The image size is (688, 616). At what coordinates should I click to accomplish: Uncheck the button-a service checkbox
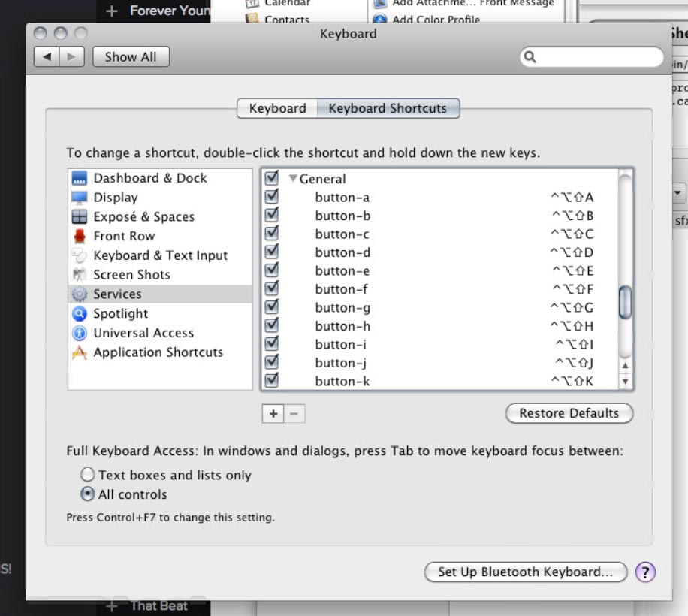tap(272, 197)
